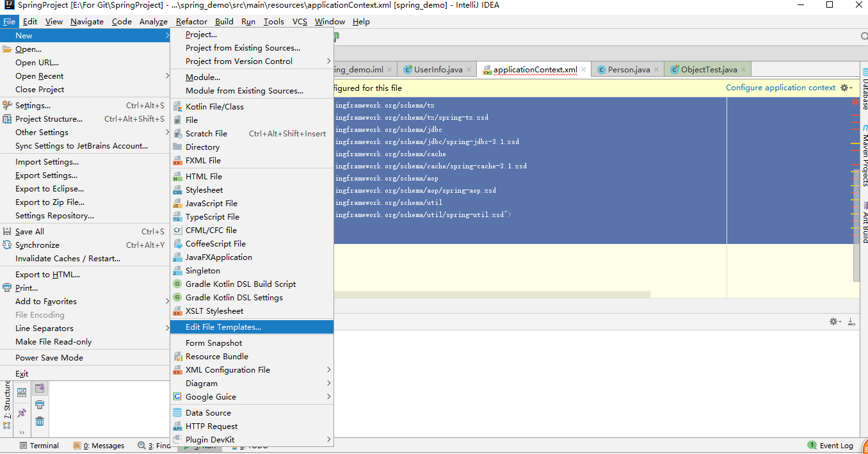Open the 7: Structure side panel

click(6, 405)
